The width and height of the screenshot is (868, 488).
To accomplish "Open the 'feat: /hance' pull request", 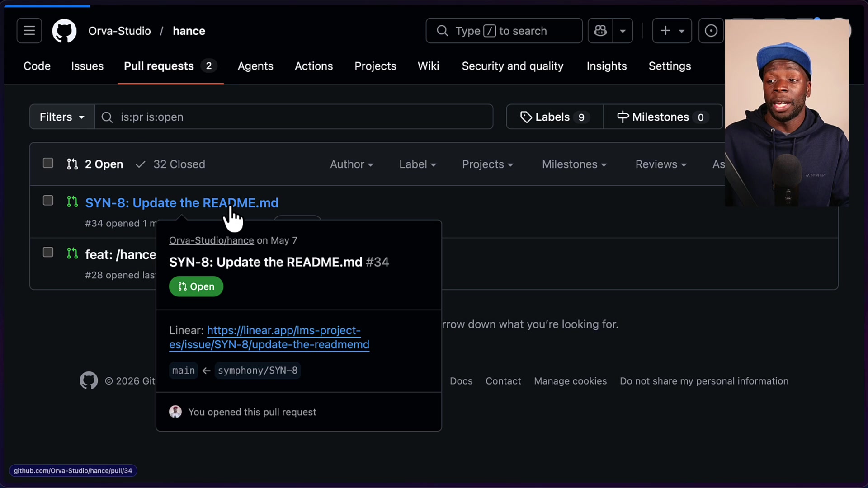I will tap(120, 254).
